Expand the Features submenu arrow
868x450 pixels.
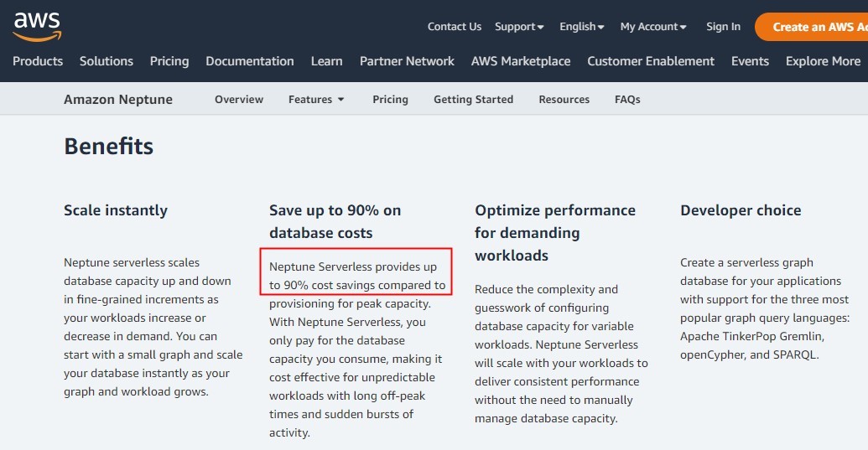pos(341,100)
